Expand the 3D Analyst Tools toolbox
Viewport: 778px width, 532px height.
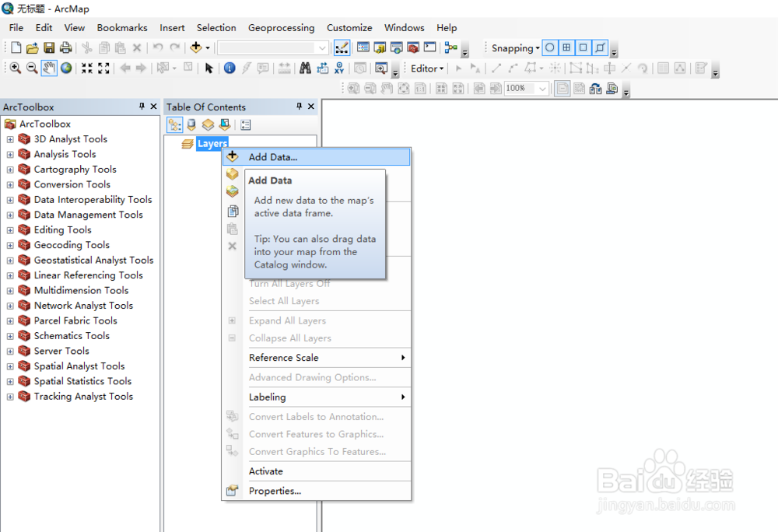click(10, 140)
